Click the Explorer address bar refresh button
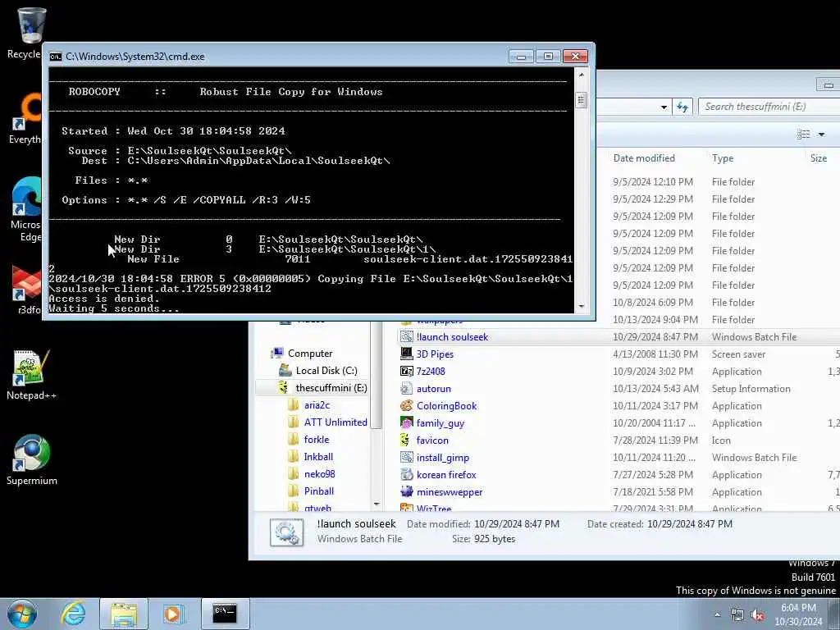This screenshot has width=840, height=630. tap(682, 107)
